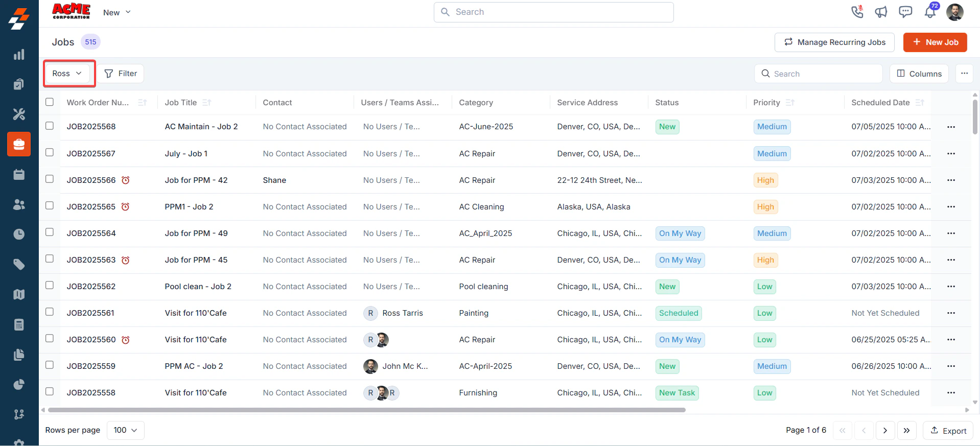The image size is (980, 446).
Task: Open the dashboard bar chart sidebar icon
Action: click(x=19, y=55)
